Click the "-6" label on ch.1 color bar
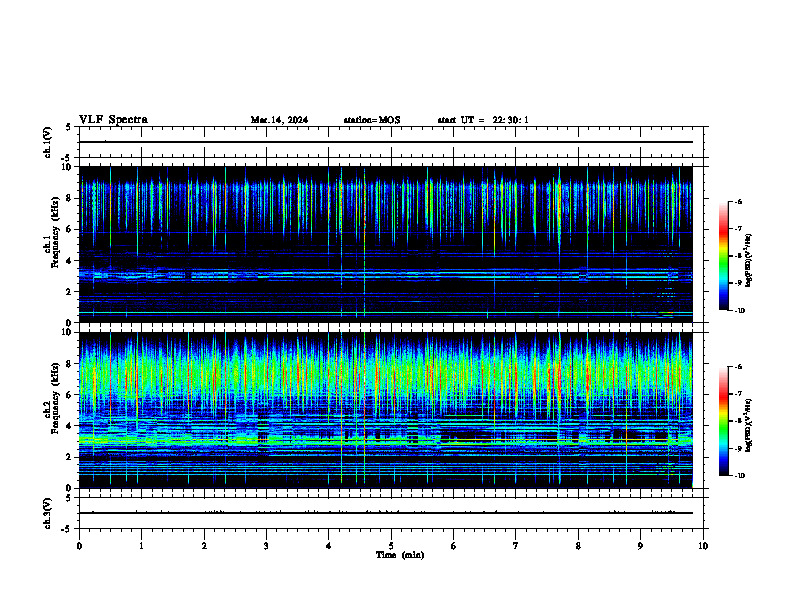This screenshot has height=612, width=792. pyautogui.click(x=738, y=201)
